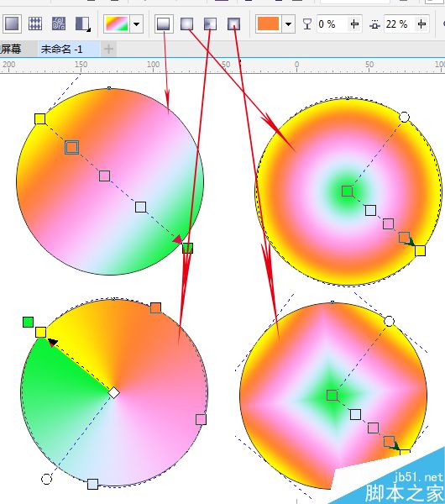
Task: Click the node transparency goblet icon
Action: tap(307, 24)
